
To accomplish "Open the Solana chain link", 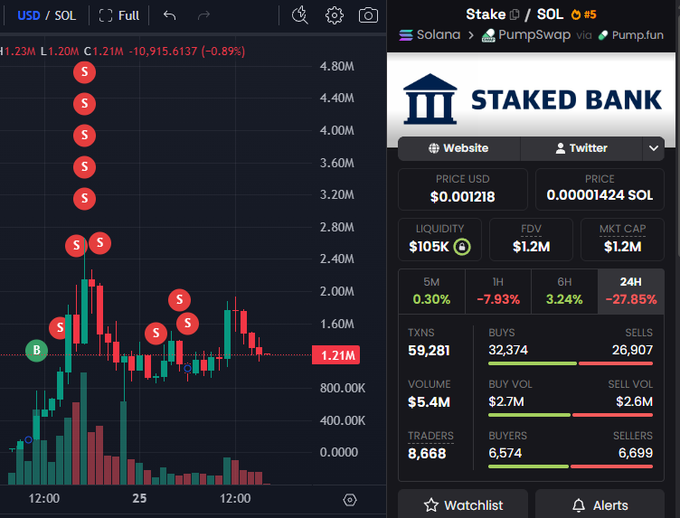I will pyautogui.click(x=430, y=35).
